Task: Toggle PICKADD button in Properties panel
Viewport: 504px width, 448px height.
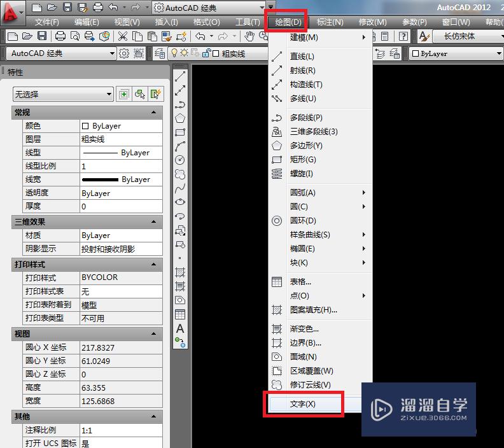Action: click(x=123, y=94)
